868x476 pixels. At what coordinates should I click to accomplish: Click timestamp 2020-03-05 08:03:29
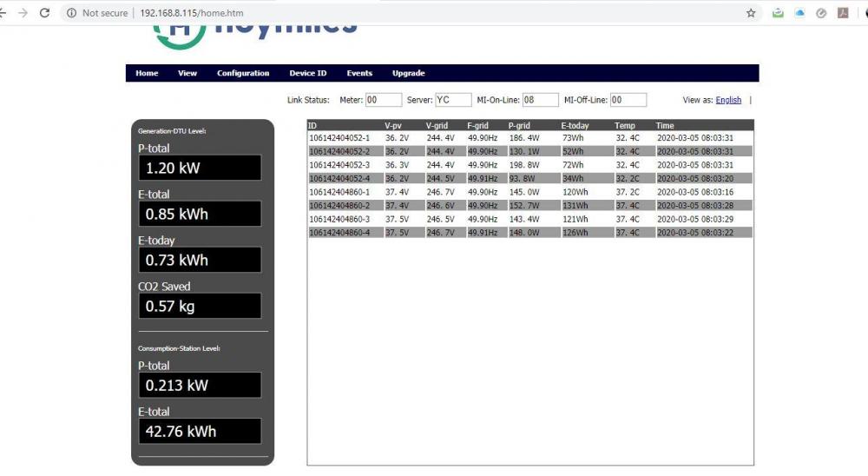[x=695, y=220]
